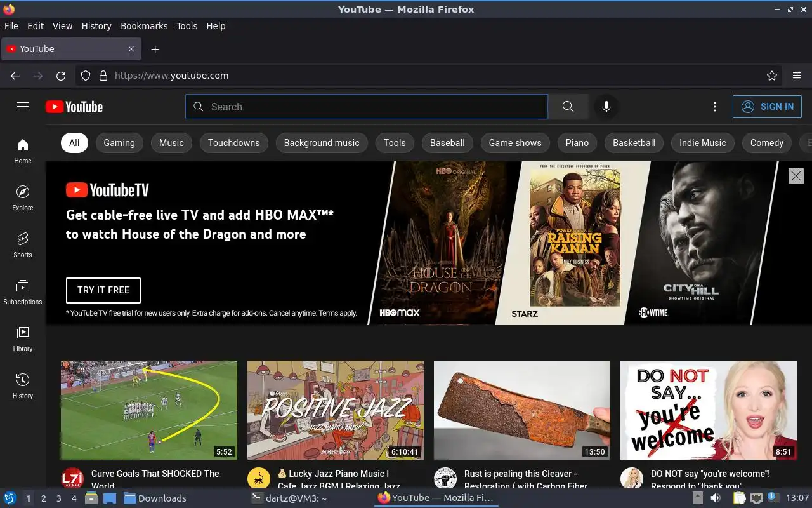Reload the page in Firefox
This screenshot has height=508, width=812.
click(x=61, y=76)
